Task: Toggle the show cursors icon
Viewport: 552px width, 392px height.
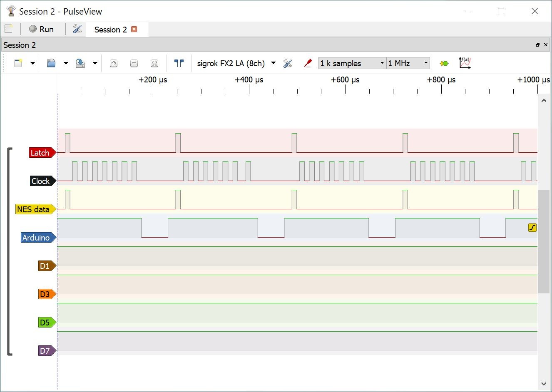Action: pos(179,63)
